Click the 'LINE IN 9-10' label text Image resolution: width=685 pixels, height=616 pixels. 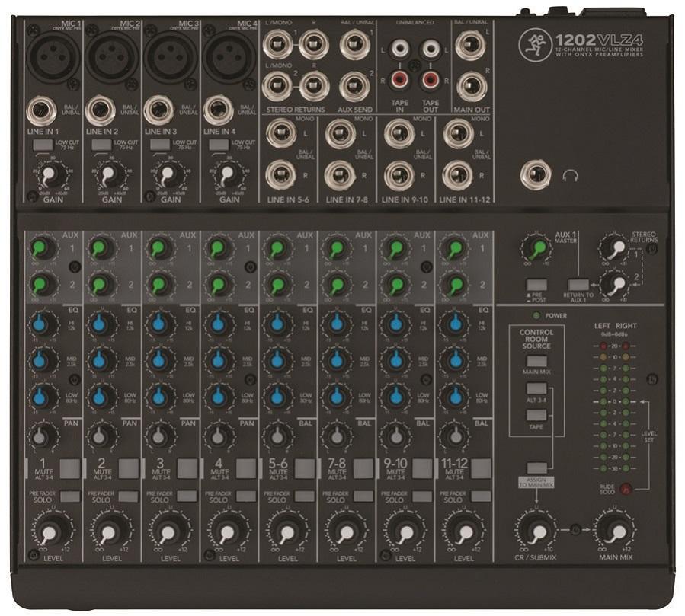[405, 199]
